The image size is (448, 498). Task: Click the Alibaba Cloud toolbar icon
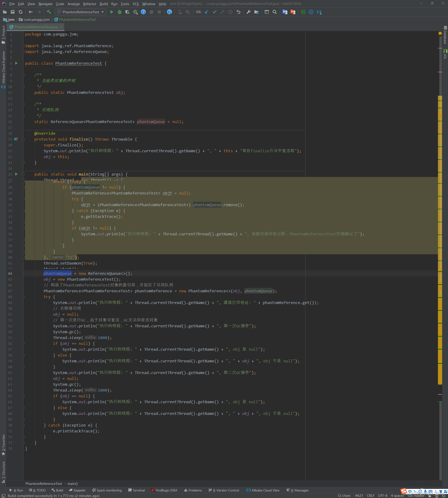click(x=319, y=12)
